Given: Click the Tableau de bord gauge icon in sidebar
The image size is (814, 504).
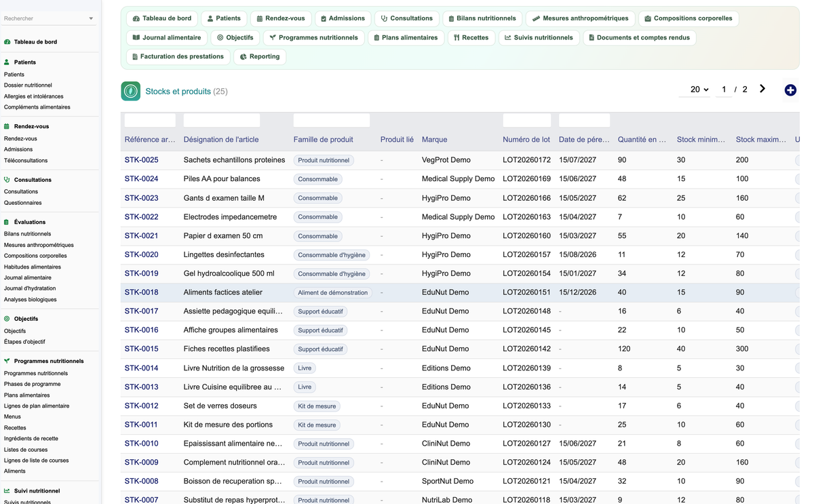Looking at the screenshot, I should tap(7, 42).
